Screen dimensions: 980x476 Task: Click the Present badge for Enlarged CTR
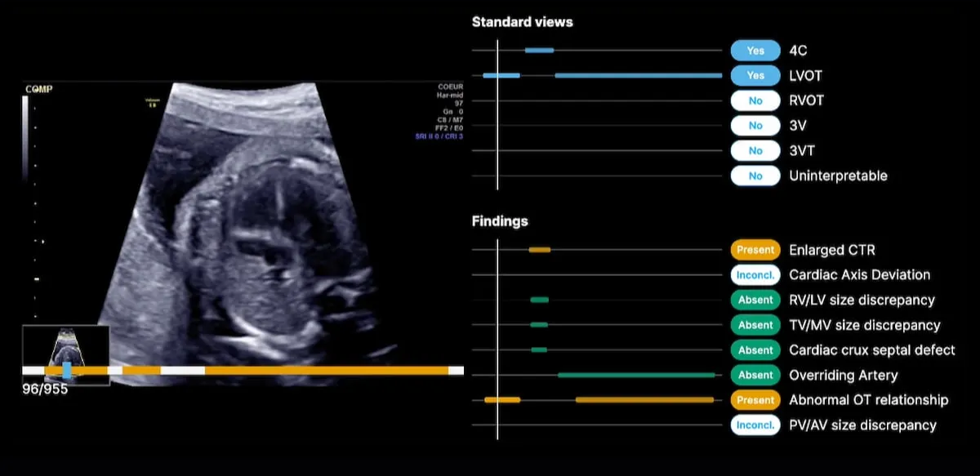pos(755,250)
